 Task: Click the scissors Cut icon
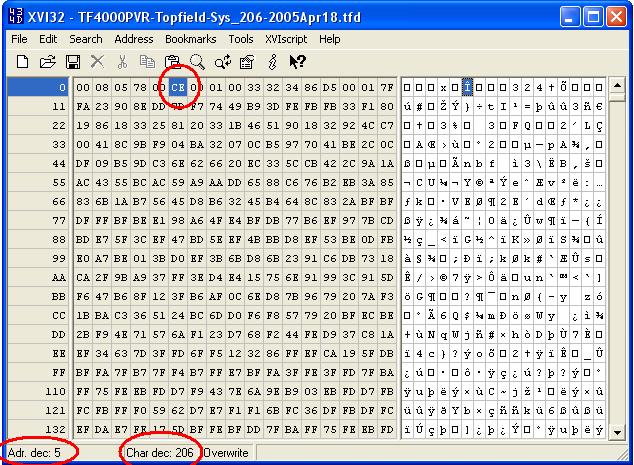click(x=122, y=62)
